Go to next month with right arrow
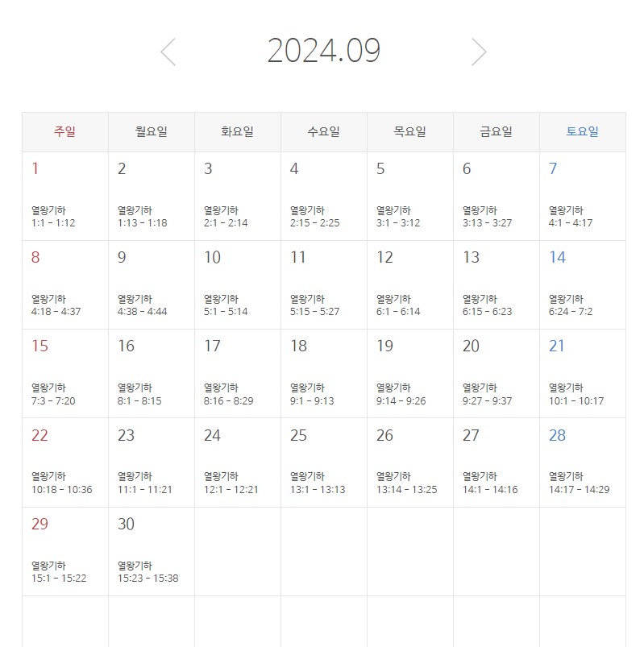 tap(479, 52)
